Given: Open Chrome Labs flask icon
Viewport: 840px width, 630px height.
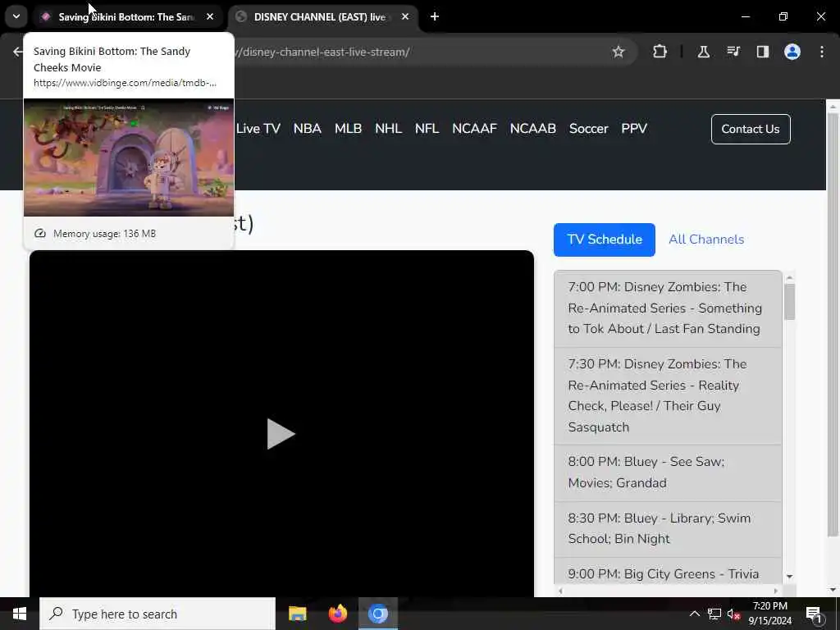Looking at the screenshot, I should [x=703, y=52].
